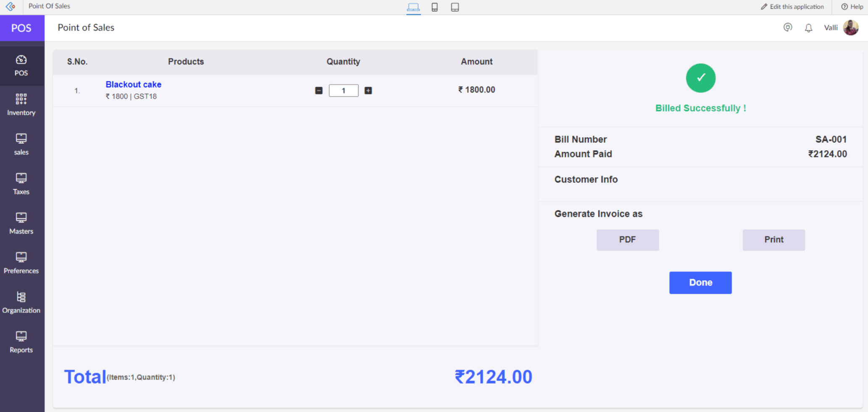View the Reports section
Screen dimensions: 868x412
pos(21,341)
